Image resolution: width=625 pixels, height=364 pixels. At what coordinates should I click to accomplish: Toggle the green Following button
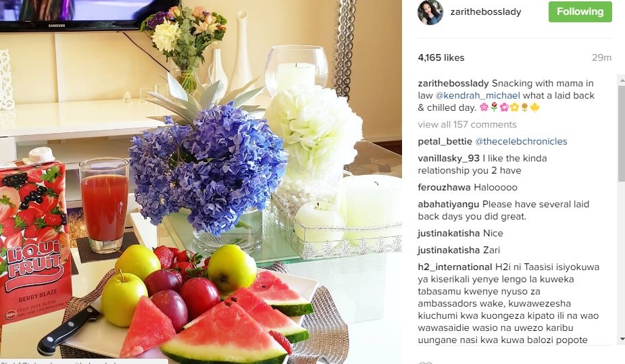(580, 11)
